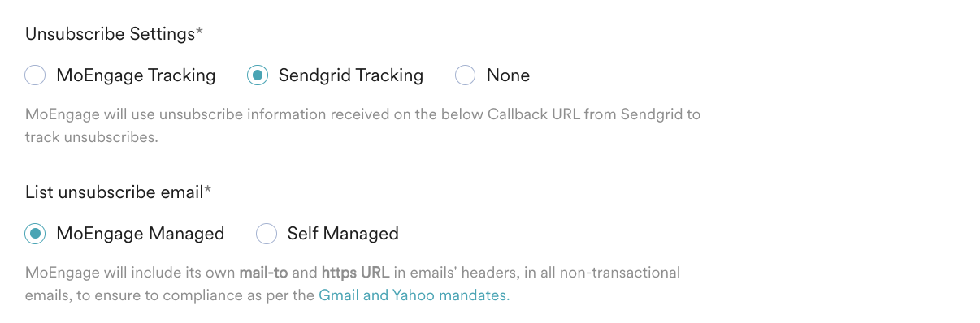Click the Sendgrid Tracking radio circle

[257, 75]
